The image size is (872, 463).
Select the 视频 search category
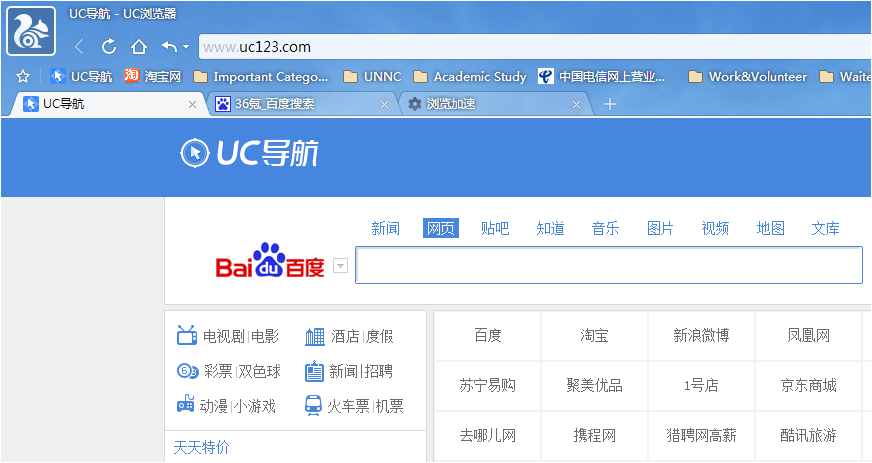pos(715,228)
